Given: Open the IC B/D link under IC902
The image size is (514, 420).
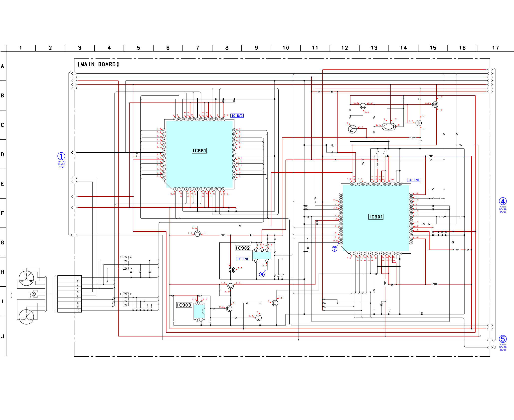Looking at the screenshot, I should [242, 259].
